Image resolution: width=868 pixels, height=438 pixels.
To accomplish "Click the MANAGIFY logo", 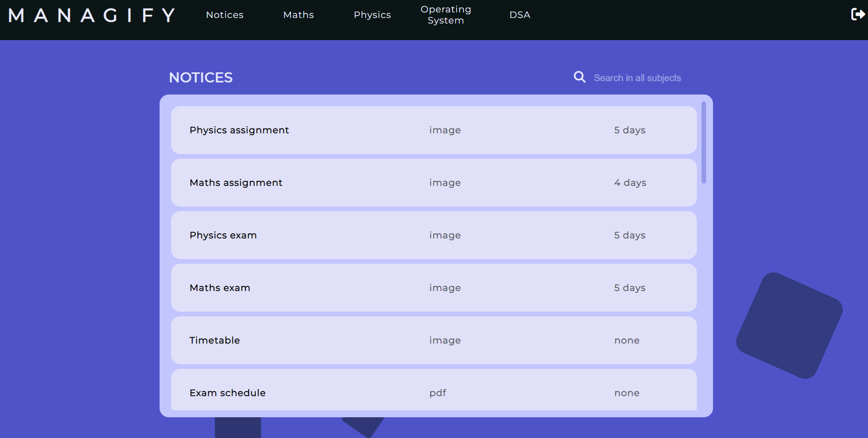I will pyautogui.click(x=92, y=15).
